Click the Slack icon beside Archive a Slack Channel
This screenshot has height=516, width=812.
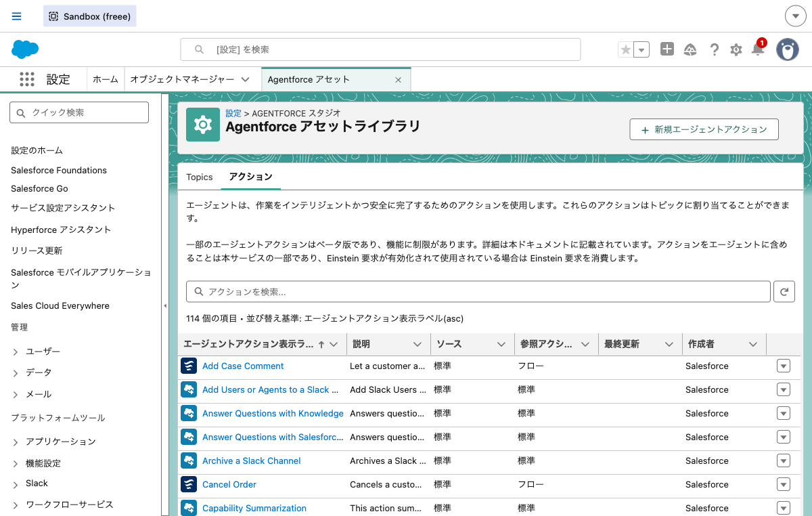click(x=188, y=460)
